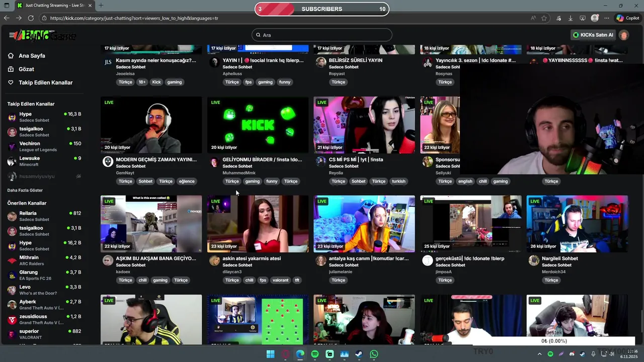
Task: Open Mithrain ARC Raiders channel
Action: tap(44, 260)
